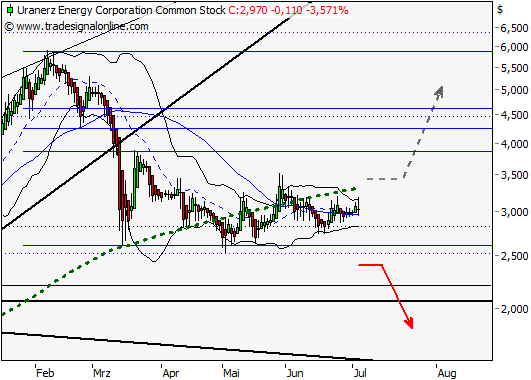The width and height of the screenshot is (531, 380).
Task: Click the -3,571% change value
Action: tap(327, 10)
